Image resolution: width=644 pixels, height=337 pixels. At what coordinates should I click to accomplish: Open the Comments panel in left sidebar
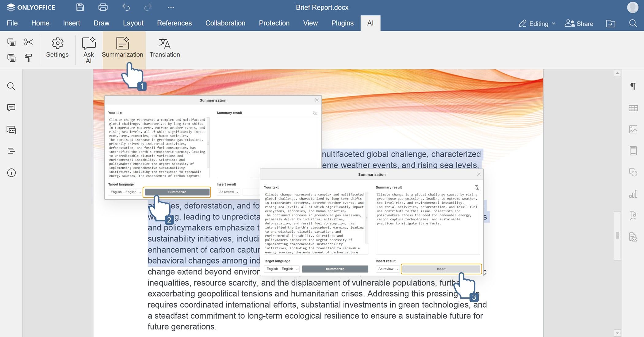coord(11,108)
